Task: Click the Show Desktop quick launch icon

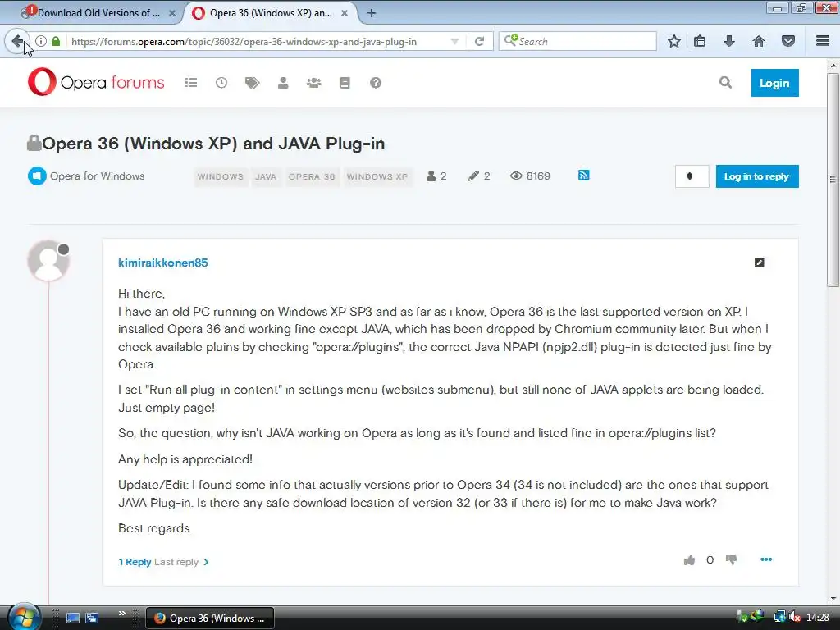Action: click(73, 618)
